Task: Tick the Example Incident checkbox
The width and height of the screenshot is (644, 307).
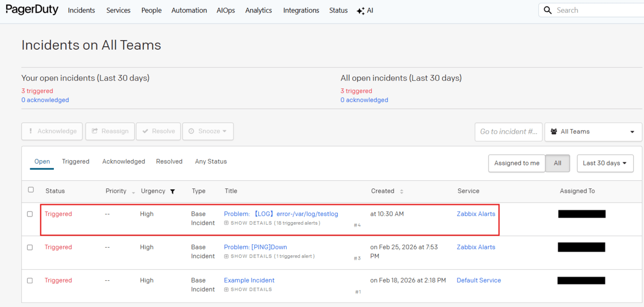Action: tap(30, 280)
